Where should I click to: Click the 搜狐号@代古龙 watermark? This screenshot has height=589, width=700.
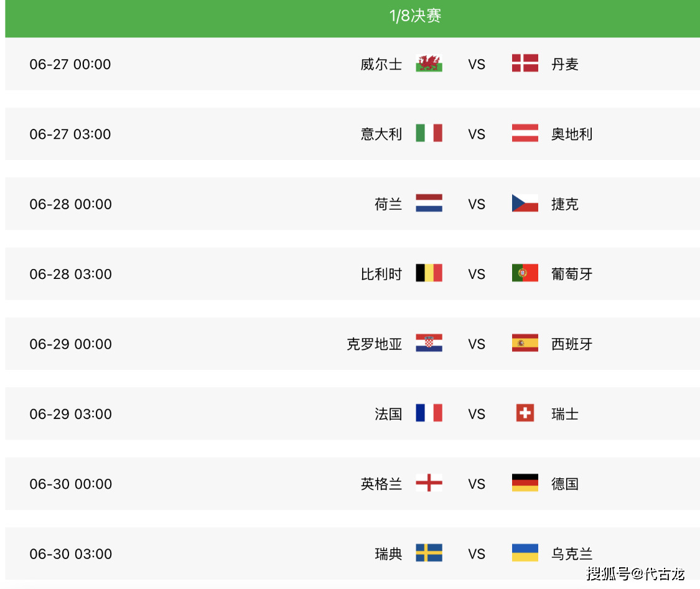[635, 573]
